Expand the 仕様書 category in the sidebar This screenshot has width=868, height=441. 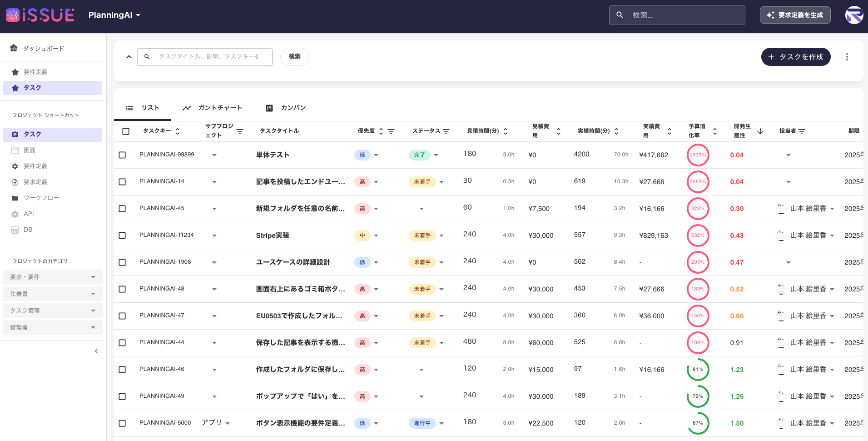pyautogui.click(x=52, y=294)
